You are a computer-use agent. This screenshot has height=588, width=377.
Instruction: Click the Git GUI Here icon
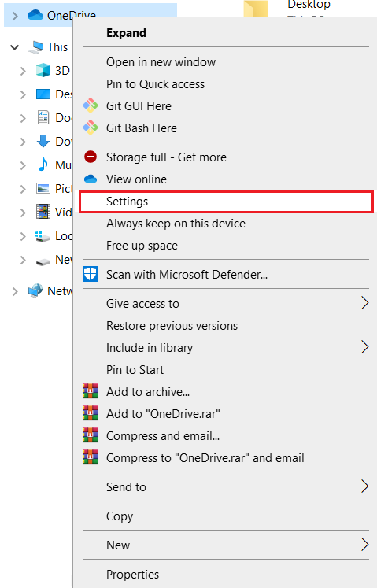click(x=91, y=105)
